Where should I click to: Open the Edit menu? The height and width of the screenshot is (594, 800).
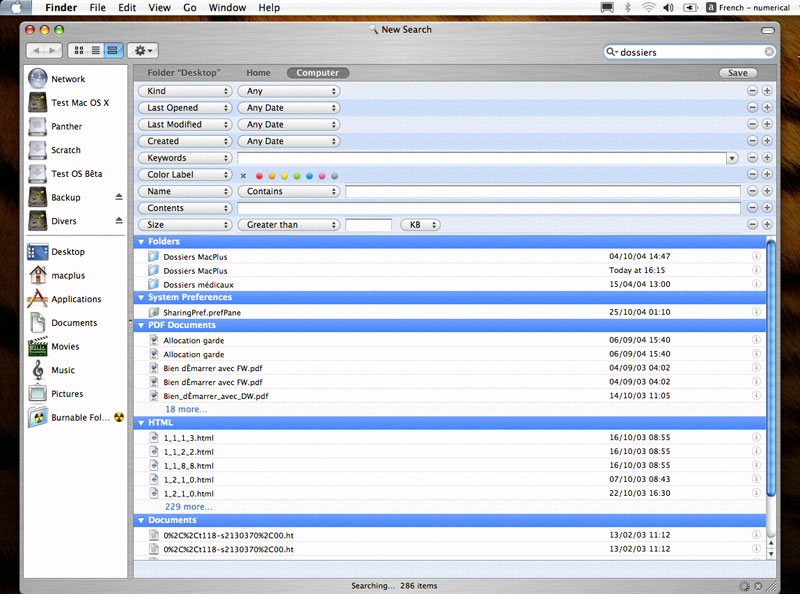(x=127, y=8)
